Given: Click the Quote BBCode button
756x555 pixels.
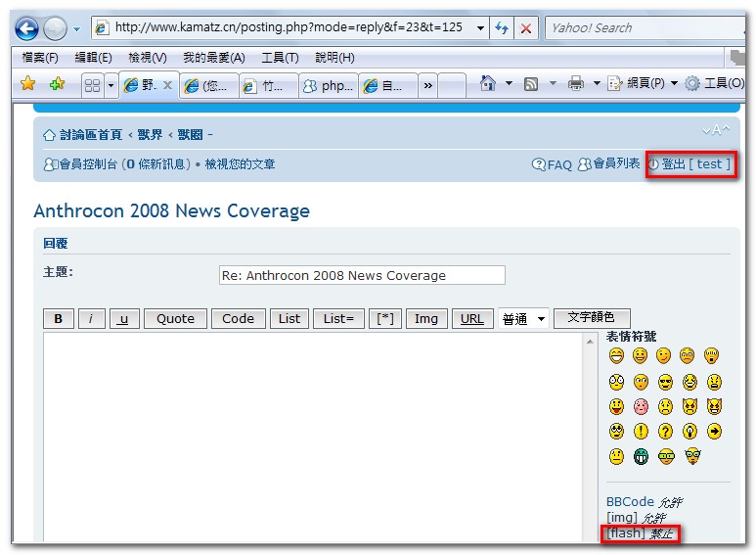Looking at the screenshot, I should (x=175, y=318).
